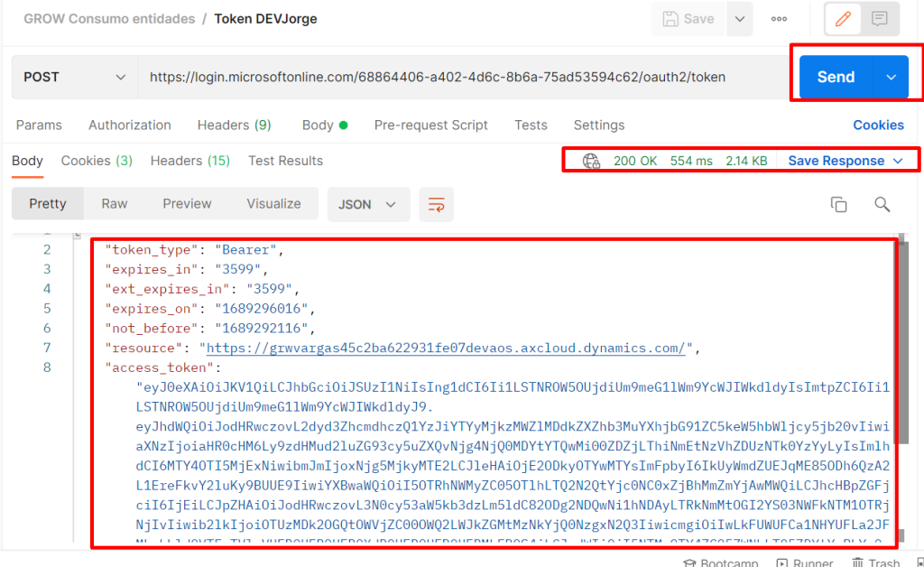Click the pencil edit mode icon
The image size is (924, 567).
tap(844, 19)
